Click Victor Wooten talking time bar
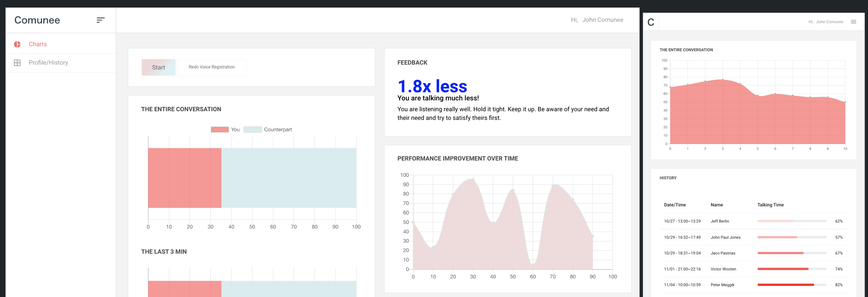The height and width of the screenshot is (297, 868). pyautogui.click(x=792, y=269)
